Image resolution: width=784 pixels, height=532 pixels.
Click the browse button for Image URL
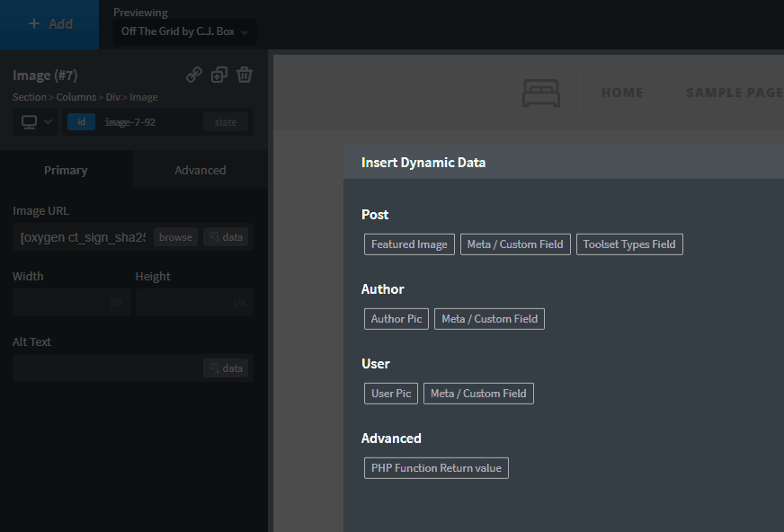pos(175,236)
